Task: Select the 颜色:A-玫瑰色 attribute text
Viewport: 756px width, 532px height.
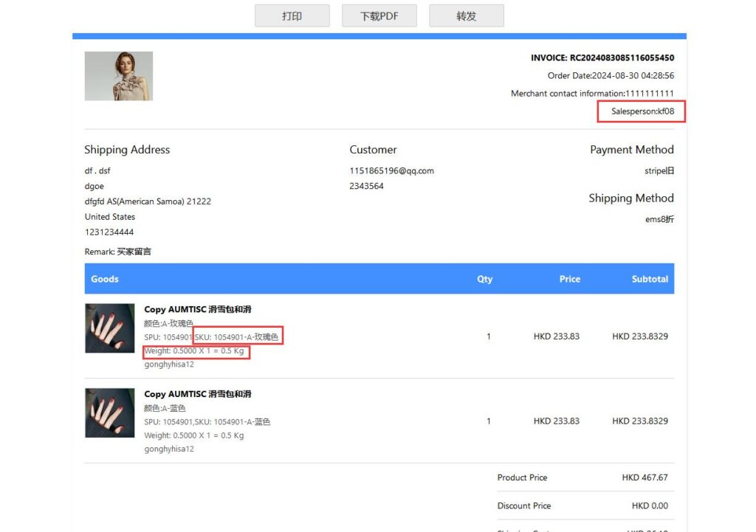Action: coord(168,323)
